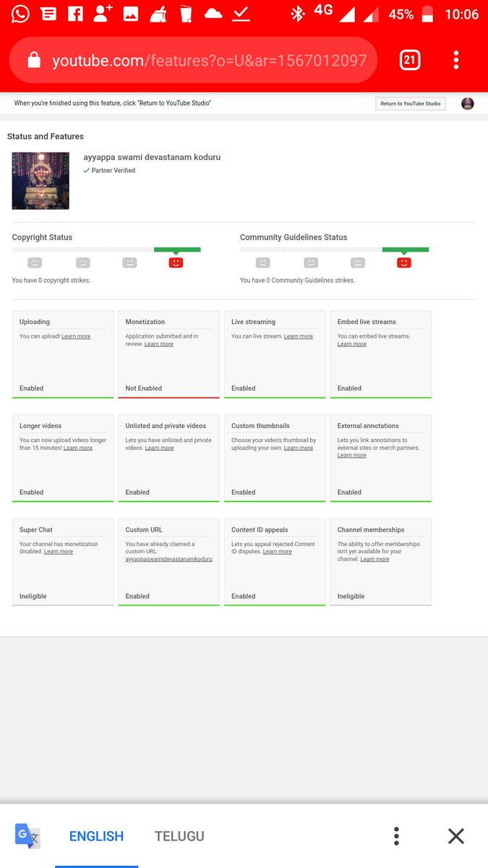Tap the Facebook notification icon
The width and height of the screenshot is (488, 868).
click(x=75, y=14)
